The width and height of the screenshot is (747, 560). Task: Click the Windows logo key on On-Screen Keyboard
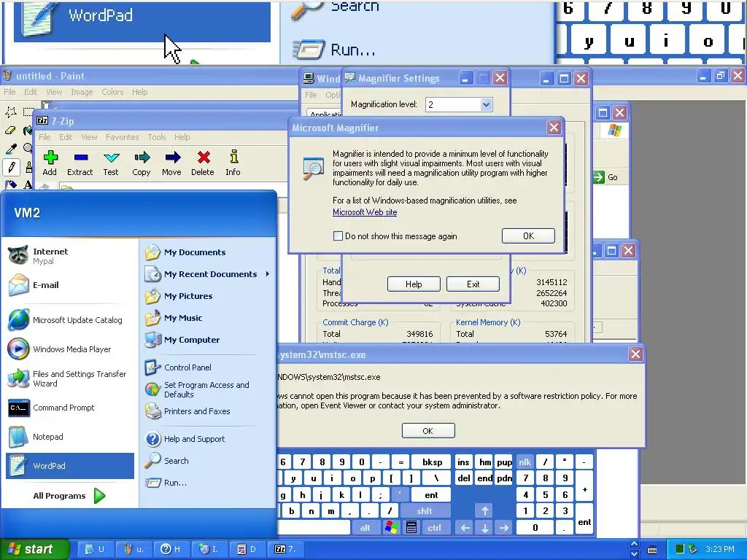[391, 528]
